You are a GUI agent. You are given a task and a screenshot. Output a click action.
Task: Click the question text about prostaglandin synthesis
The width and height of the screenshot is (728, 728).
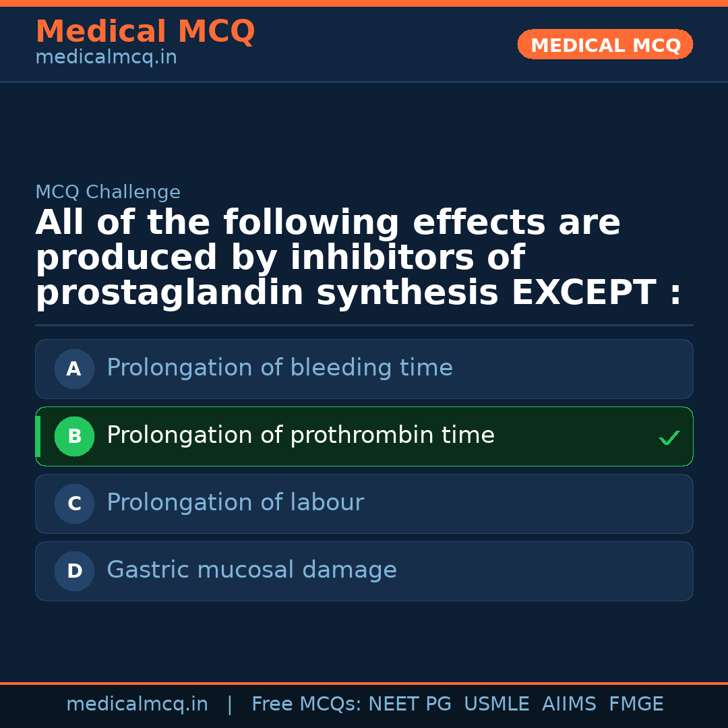pos(358,258)
